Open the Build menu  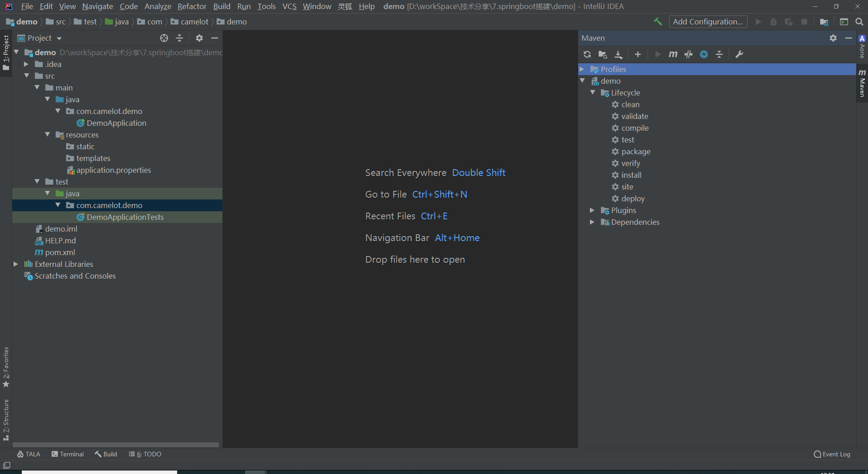point(222,6)
